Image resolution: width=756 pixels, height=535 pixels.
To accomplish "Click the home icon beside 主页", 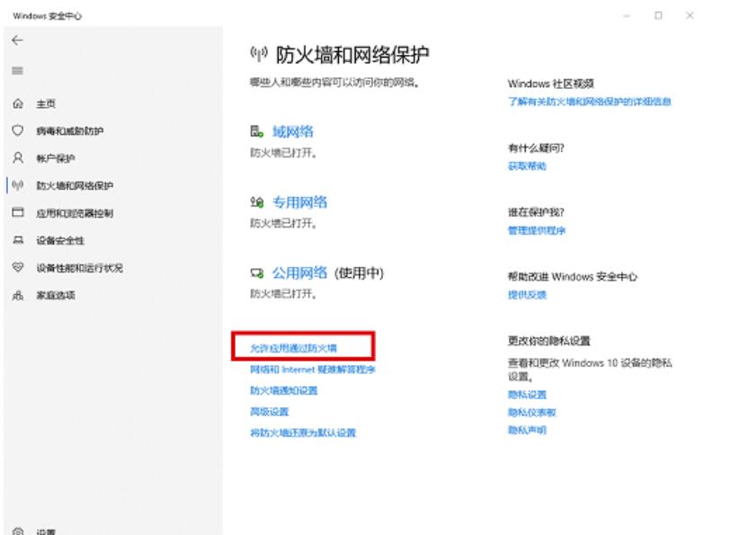I will pyautogui.click(x=18, y=103).
